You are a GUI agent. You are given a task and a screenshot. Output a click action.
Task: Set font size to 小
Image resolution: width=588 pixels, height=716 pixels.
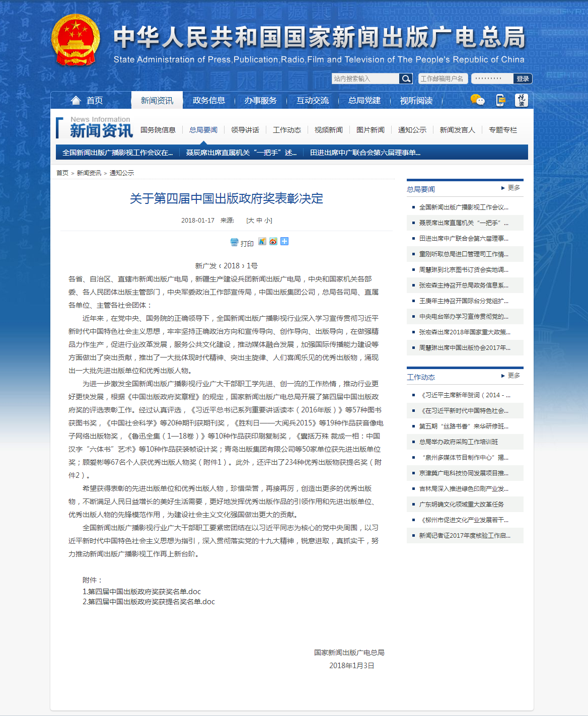tap(268, 221)
